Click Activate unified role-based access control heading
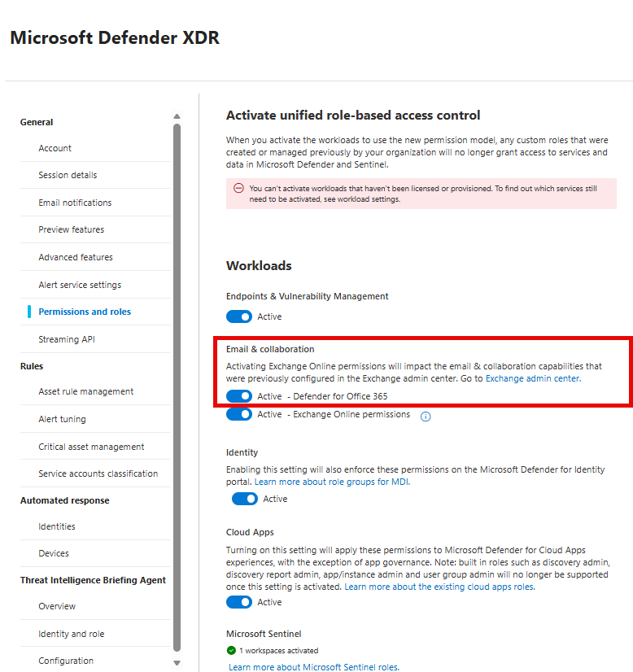Viewport: 633px width, 672px height. (353, 116)
